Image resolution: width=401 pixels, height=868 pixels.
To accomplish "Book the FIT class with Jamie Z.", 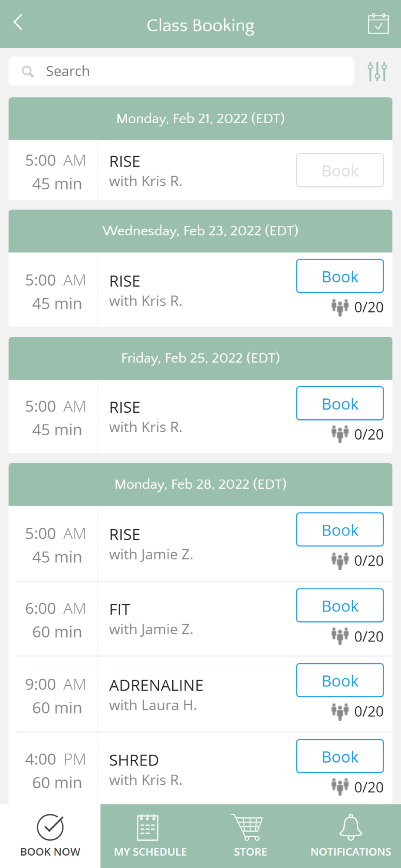I will coord(340,605).
